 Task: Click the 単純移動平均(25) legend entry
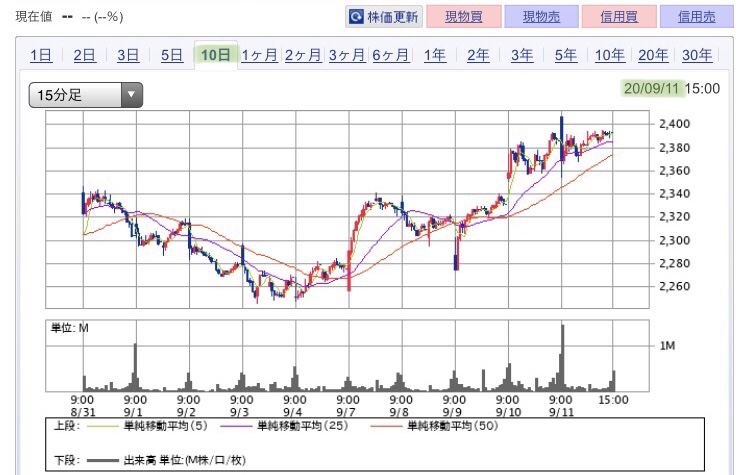click(x=302, y=426)
